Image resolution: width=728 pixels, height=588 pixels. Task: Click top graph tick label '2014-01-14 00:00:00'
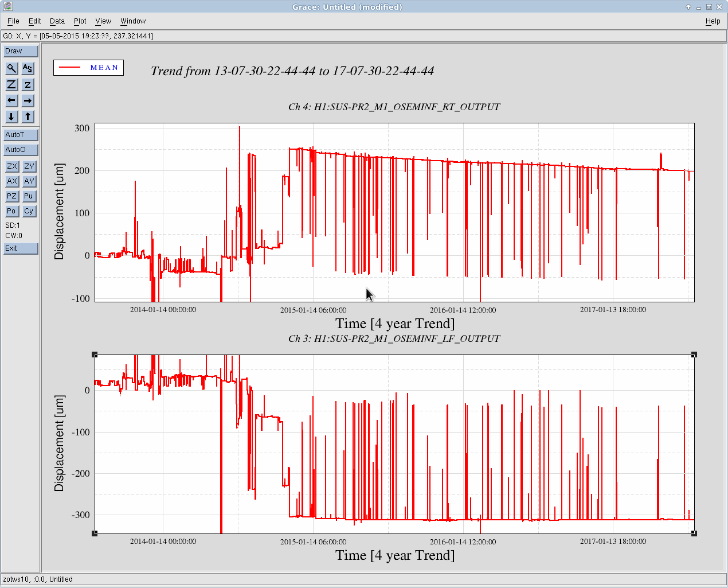[x=163, y=310]
